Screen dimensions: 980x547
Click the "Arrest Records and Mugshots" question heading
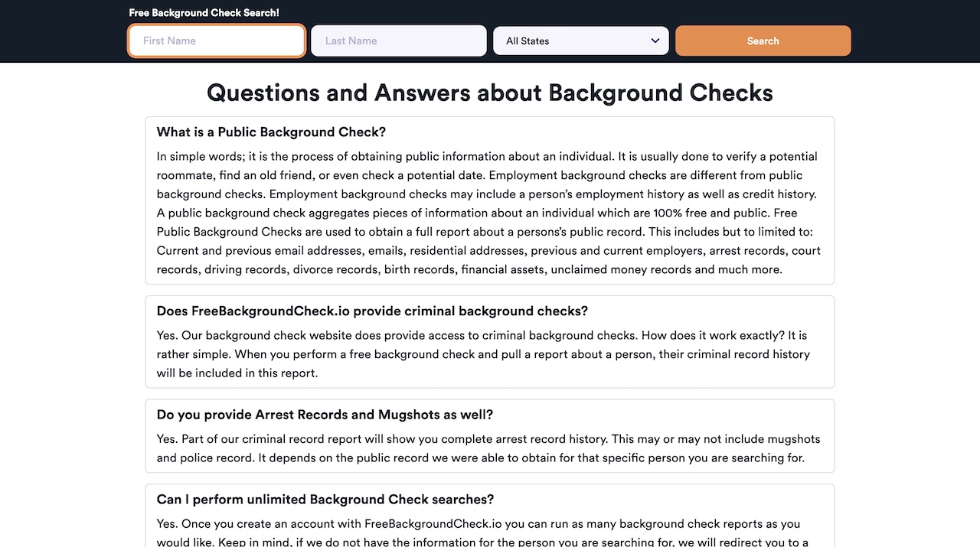click(x=325, y=415)
